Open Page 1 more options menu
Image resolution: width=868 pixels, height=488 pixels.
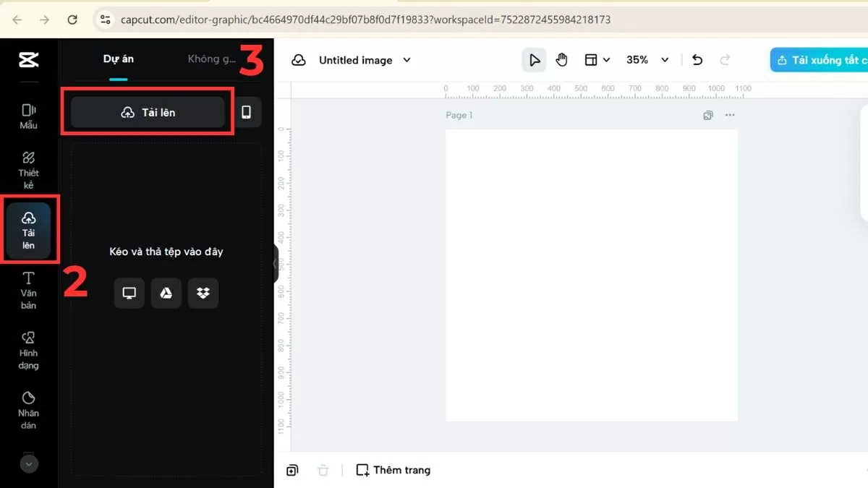click(729, 114)
